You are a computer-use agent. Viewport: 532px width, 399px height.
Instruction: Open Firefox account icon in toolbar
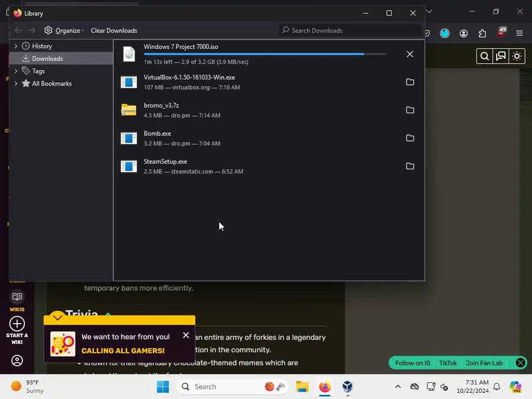click(x=463, y=33)
